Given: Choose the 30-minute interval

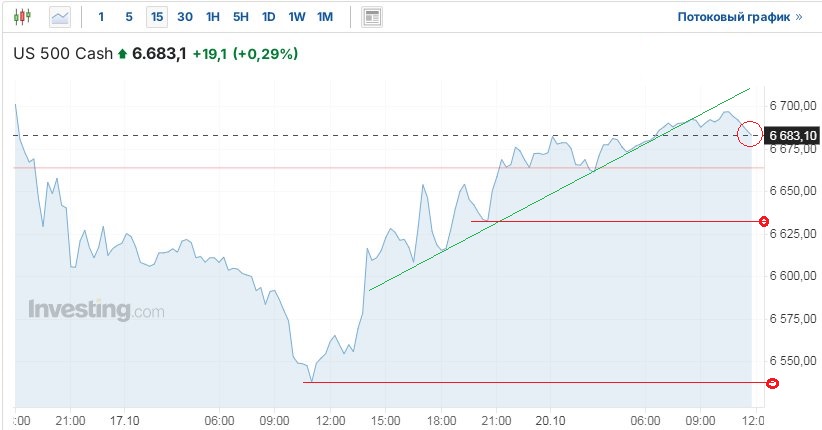Looking at the screenshot, I should point(185,17).
